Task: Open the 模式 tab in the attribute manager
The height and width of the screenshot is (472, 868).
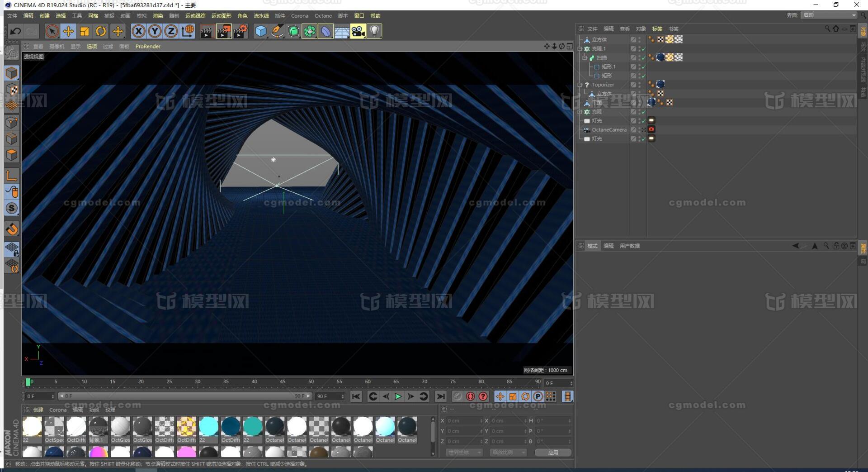Action: click(x=592, y=246)
